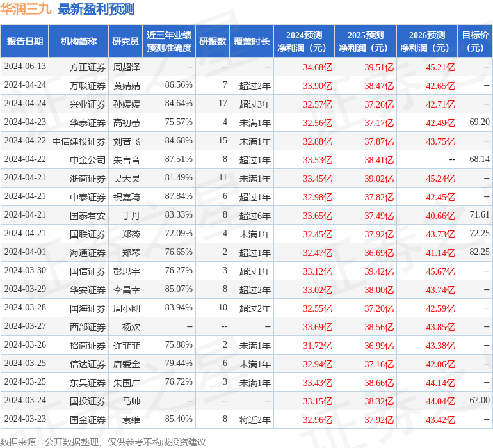Click analyst name 唐爱金
This screenshot has height=448, width=493.
126,364
